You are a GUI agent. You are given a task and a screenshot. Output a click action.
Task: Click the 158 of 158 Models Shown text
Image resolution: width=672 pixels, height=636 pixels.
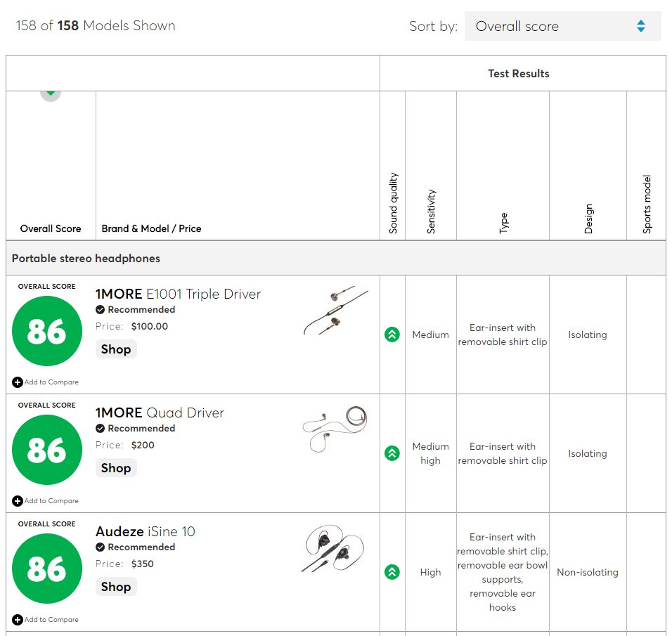[96, 25]
